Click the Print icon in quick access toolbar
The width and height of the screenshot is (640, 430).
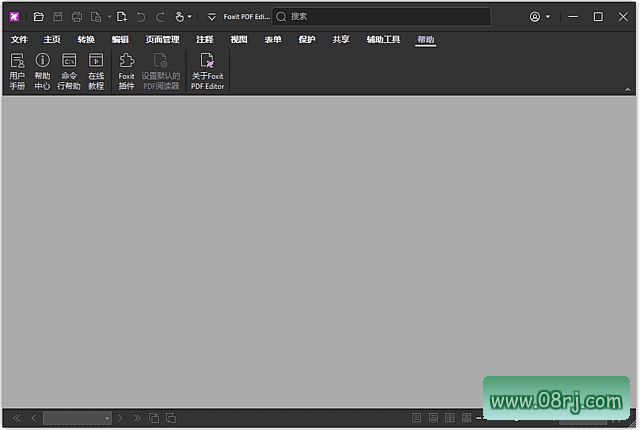pyautogui.click(x=77, y=17)
